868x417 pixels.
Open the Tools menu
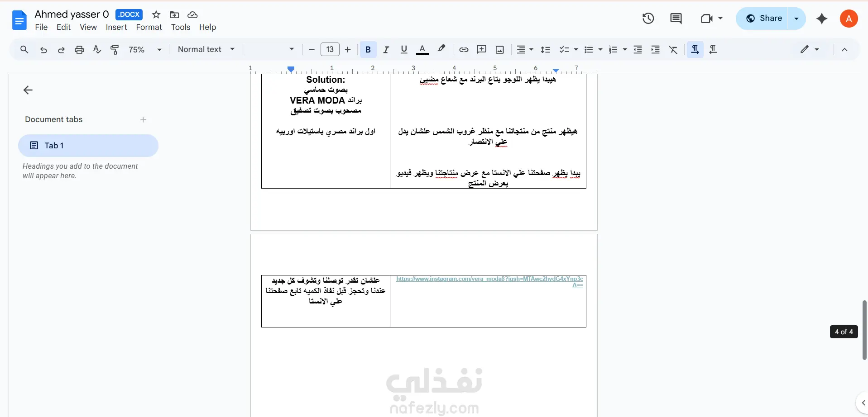(x=181, y=27)
